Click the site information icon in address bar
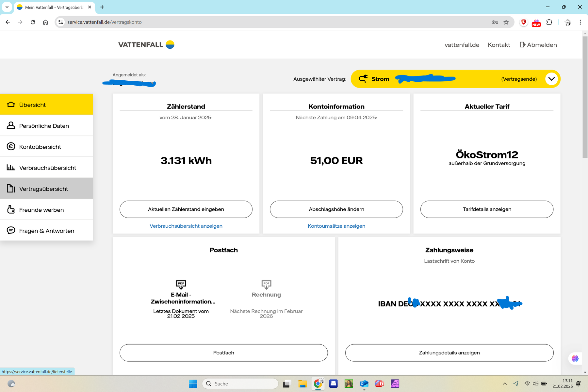The height and width of the screenshot is (392, 588). click(61, 22)
